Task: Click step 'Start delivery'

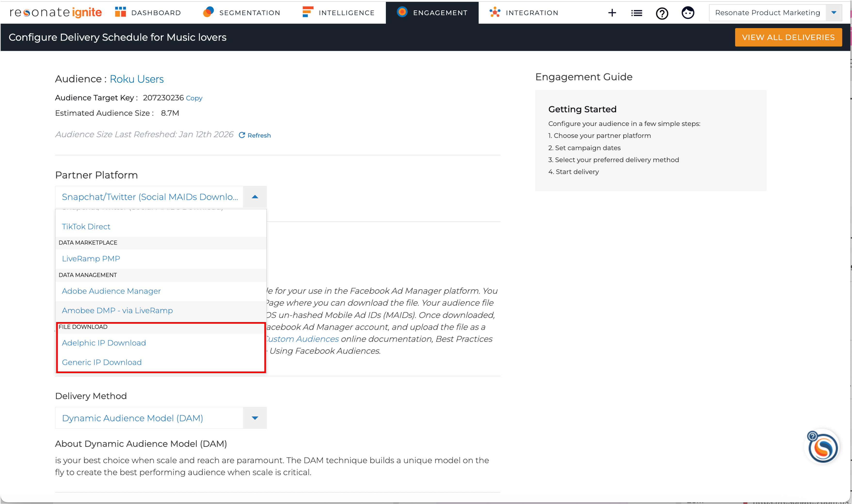Action: pos(573,172)
